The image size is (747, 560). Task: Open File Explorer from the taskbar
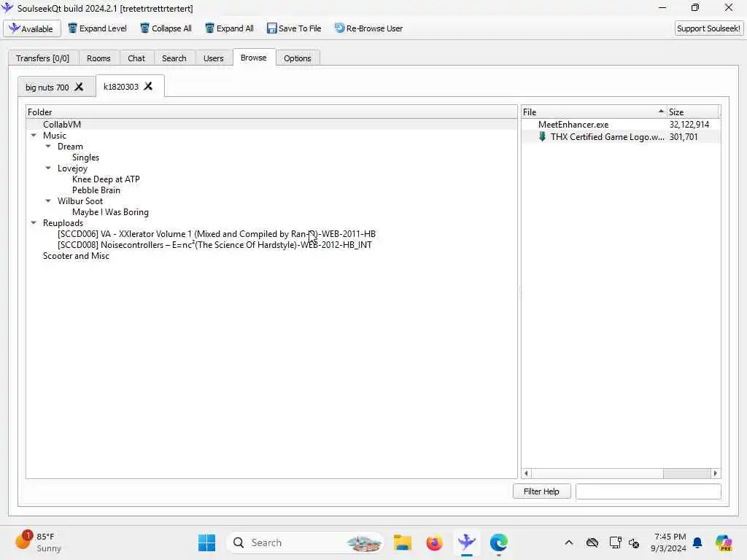[403, 542]
